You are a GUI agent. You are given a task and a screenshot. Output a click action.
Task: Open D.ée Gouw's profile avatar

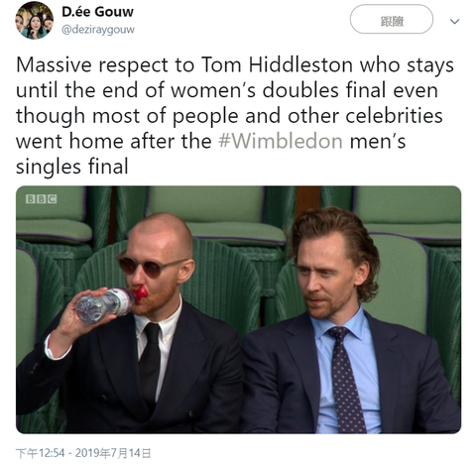pos(34,21)
